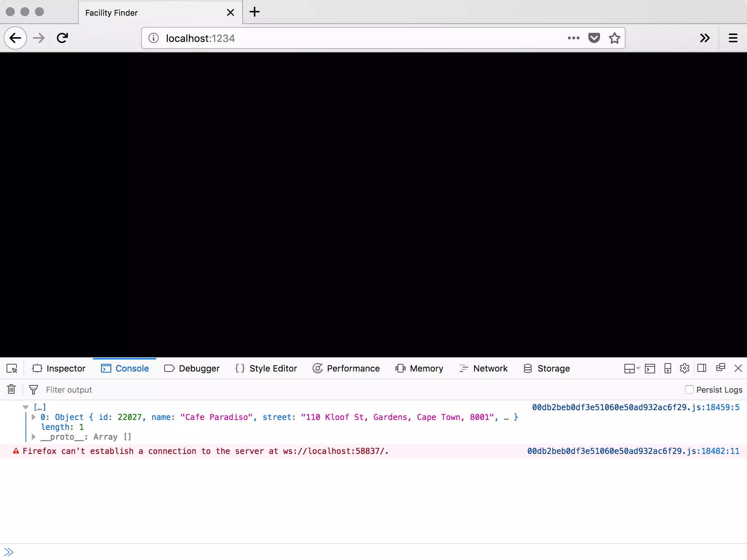Viewport: 747px width, 560px height.
Task: Open source link at js:18482:11
Action: pos(633,451)
